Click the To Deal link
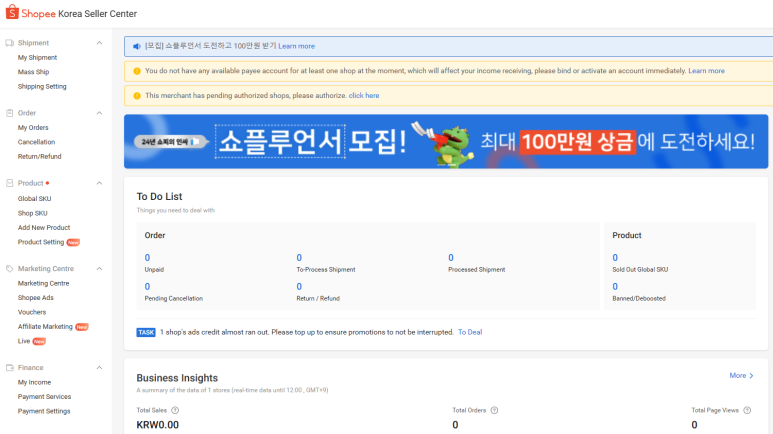Screen dimensions: 773x434 click(470, 332)
